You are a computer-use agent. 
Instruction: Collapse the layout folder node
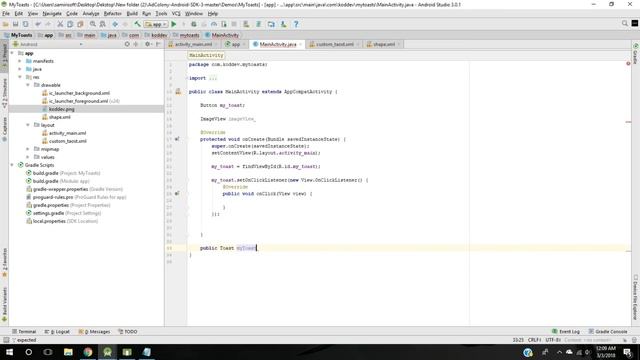tap(28, 125)
